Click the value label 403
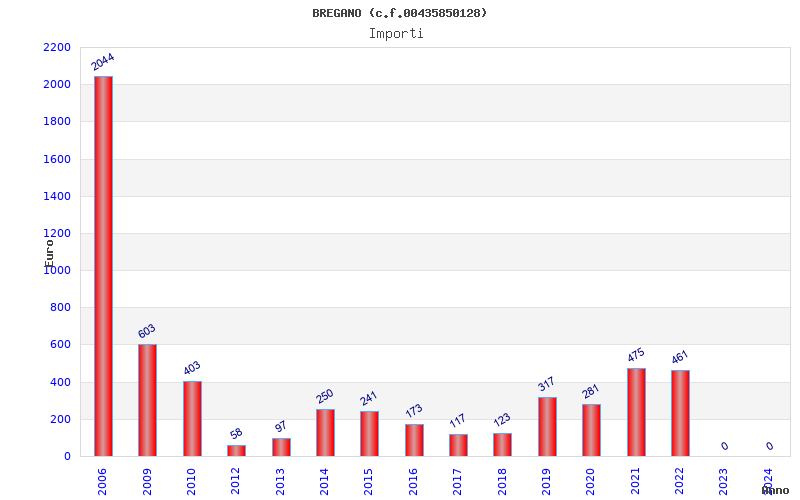The image size is (800, 500). tap(192, 368)
